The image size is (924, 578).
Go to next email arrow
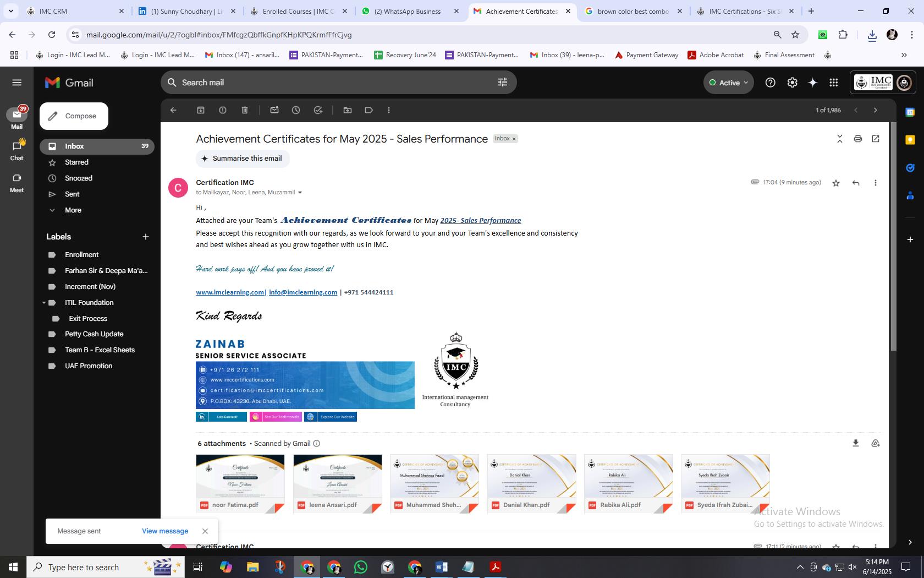[876, 110]
